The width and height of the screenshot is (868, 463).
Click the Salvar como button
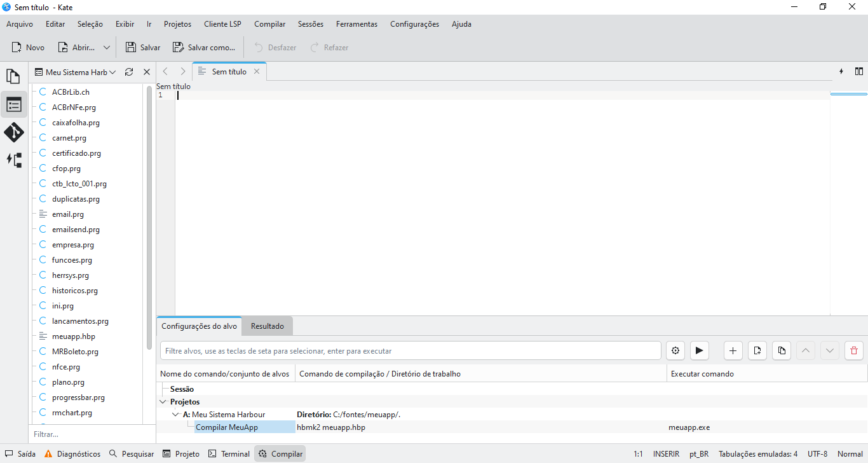(x=204, y=48)
